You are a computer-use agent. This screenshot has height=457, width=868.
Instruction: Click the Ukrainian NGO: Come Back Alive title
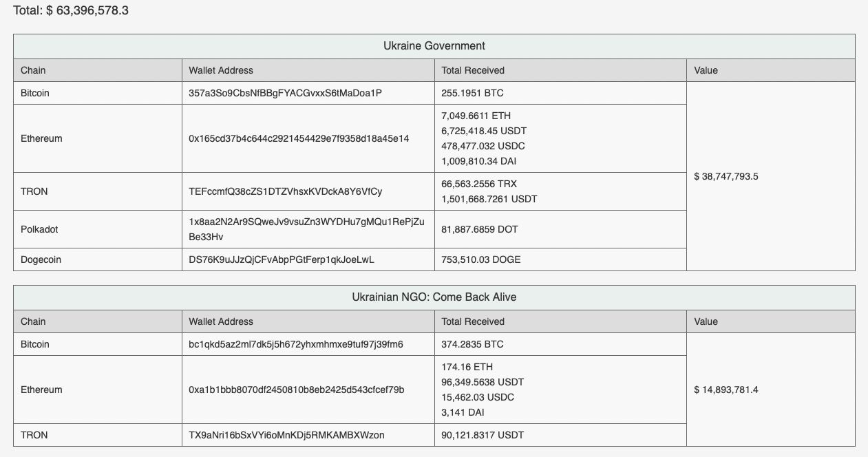(x=434, y=297)
